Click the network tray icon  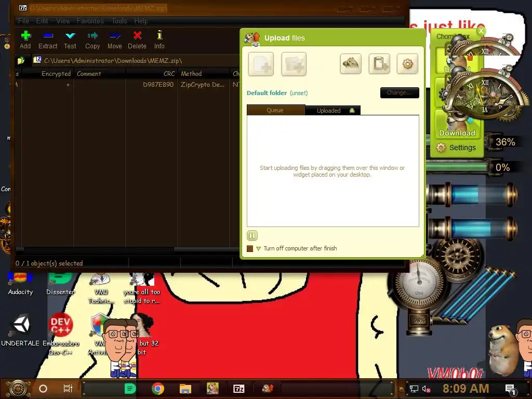pyautogui.click(x=414, y=389)
